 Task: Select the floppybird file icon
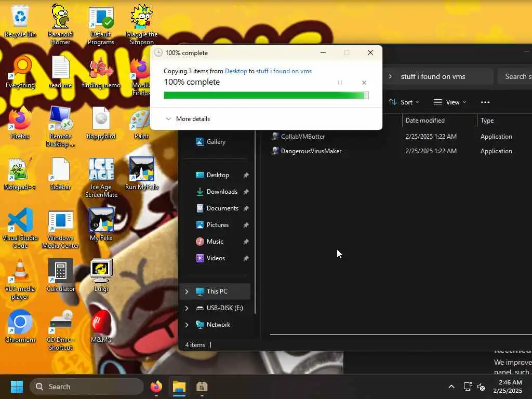101,123
